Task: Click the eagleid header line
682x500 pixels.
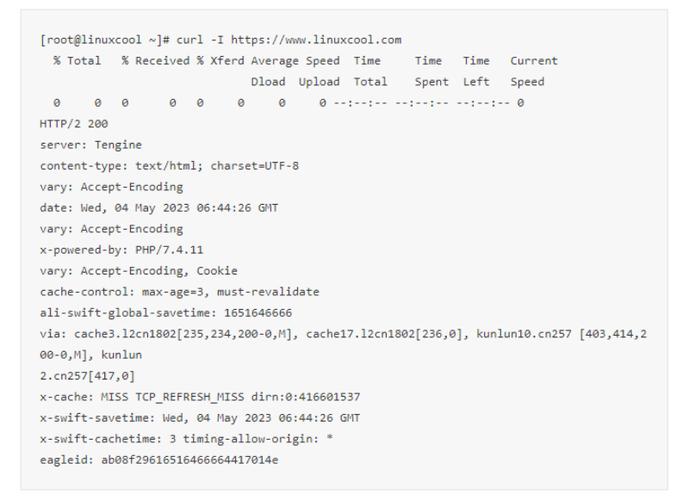Action: 159,460
